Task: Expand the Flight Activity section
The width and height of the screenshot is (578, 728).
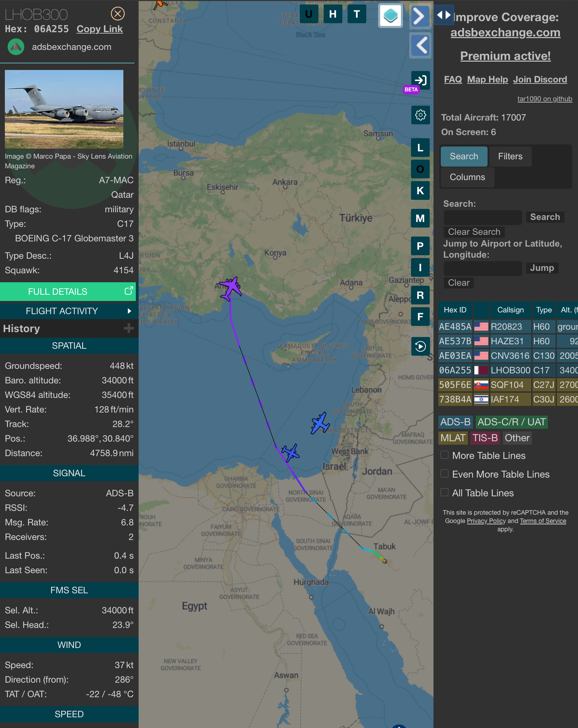Action: pos(68,311)
